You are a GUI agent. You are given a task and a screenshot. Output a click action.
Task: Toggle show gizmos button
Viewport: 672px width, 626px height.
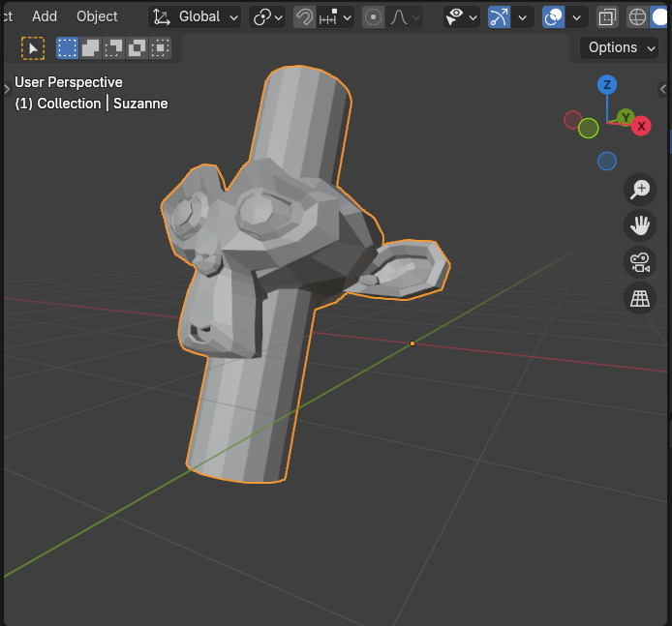(x=500, y=17)
